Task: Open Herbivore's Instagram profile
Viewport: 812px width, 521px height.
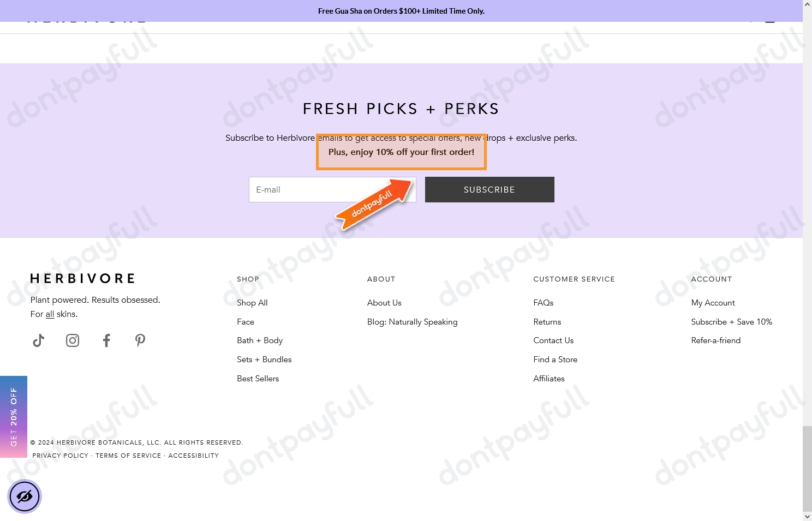Action: coord(73,341)
